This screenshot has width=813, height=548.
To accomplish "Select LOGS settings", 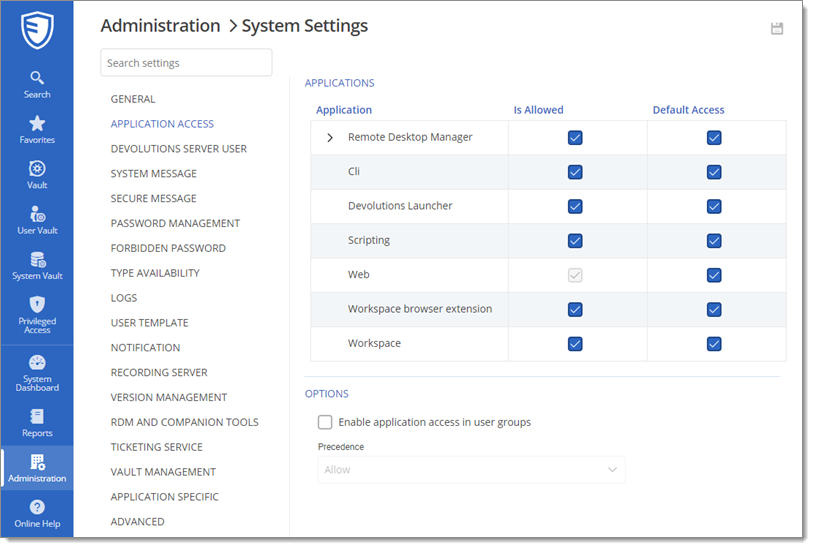I will (124, 298).
